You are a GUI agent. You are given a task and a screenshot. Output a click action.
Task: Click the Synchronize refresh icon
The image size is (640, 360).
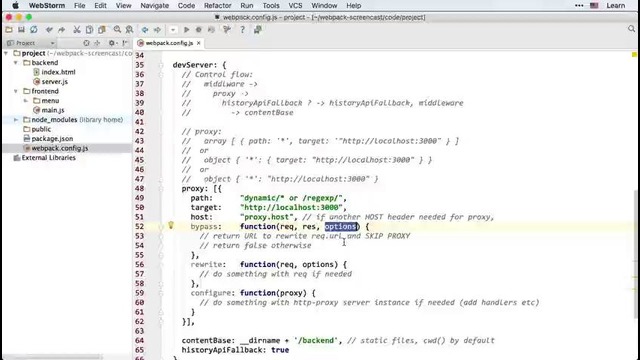(x=33, y=30)
